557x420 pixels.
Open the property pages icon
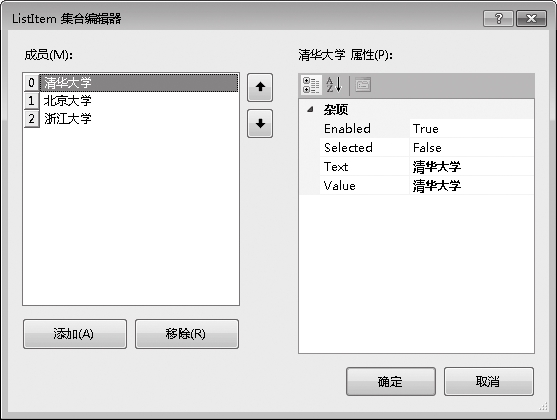pyautogui.click(x=363, y=85)
